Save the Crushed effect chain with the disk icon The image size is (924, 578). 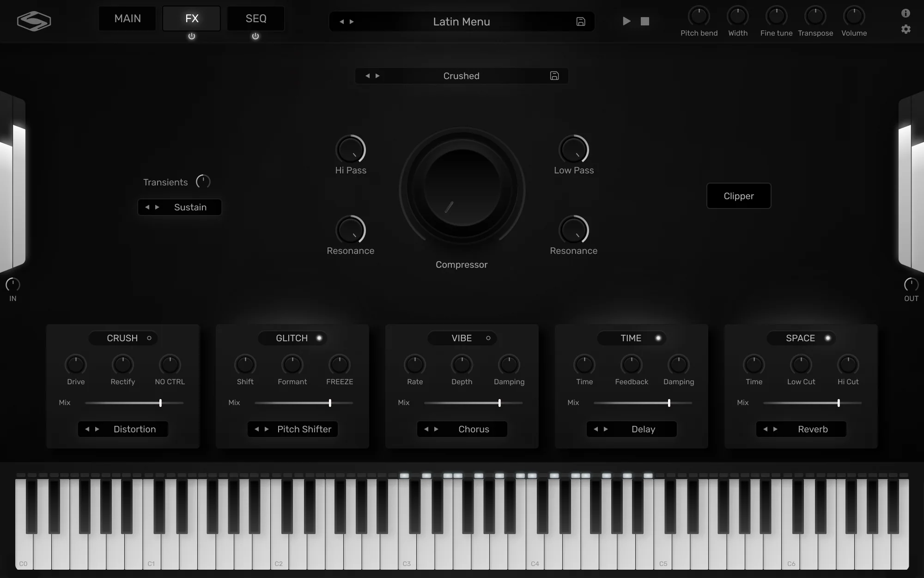pos(554,75)
